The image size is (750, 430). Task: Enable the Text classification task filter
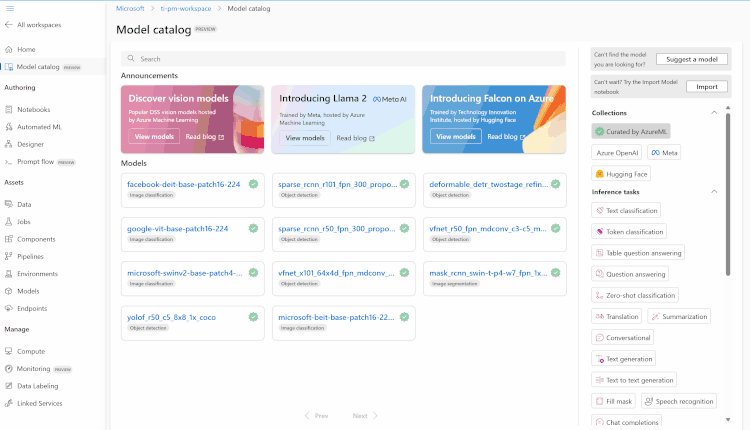pyautogui.click(x=626, y=210)
